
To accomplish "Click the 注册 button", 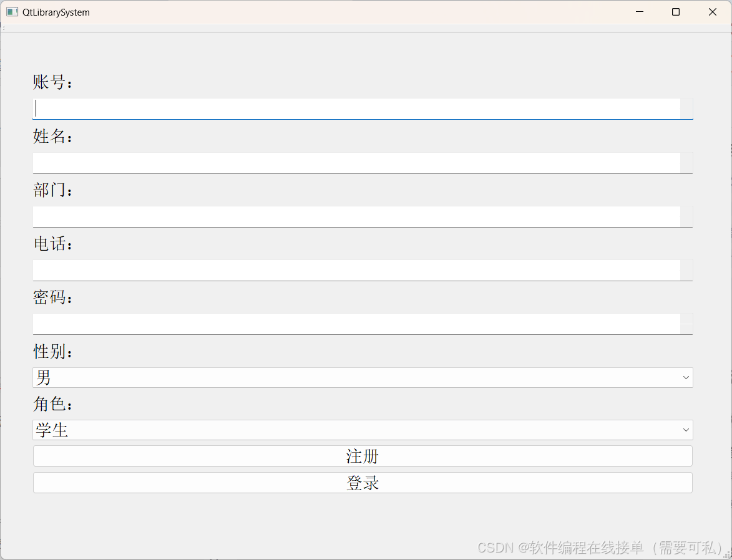I will 363,456.
